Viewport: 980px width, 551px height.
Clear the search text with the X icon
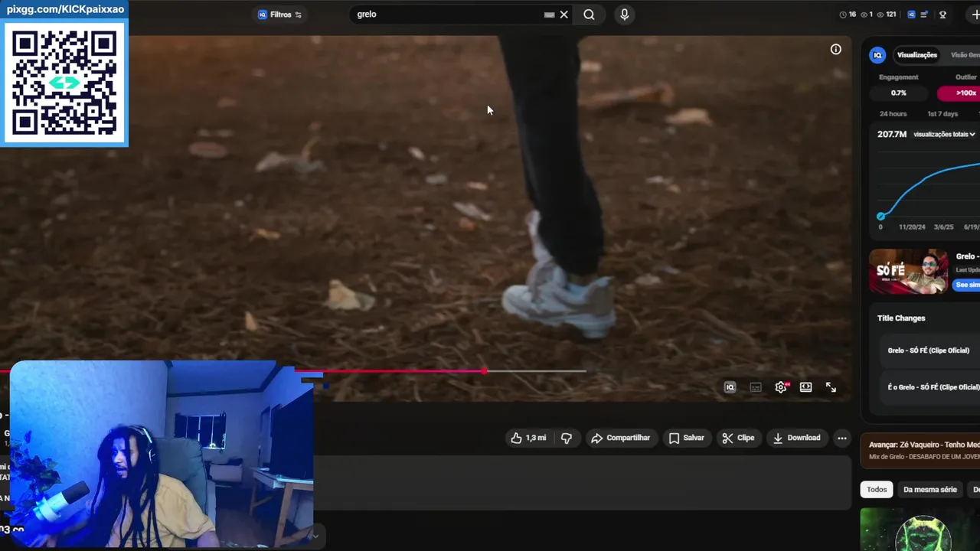click(564, 15)
